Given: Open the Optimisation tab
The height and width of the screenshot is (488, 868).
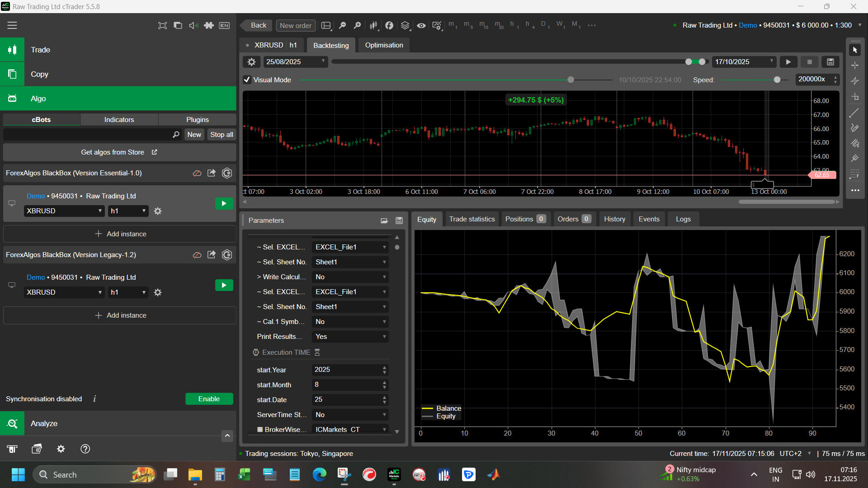Looking at the screenshot, I should (384, 45).
